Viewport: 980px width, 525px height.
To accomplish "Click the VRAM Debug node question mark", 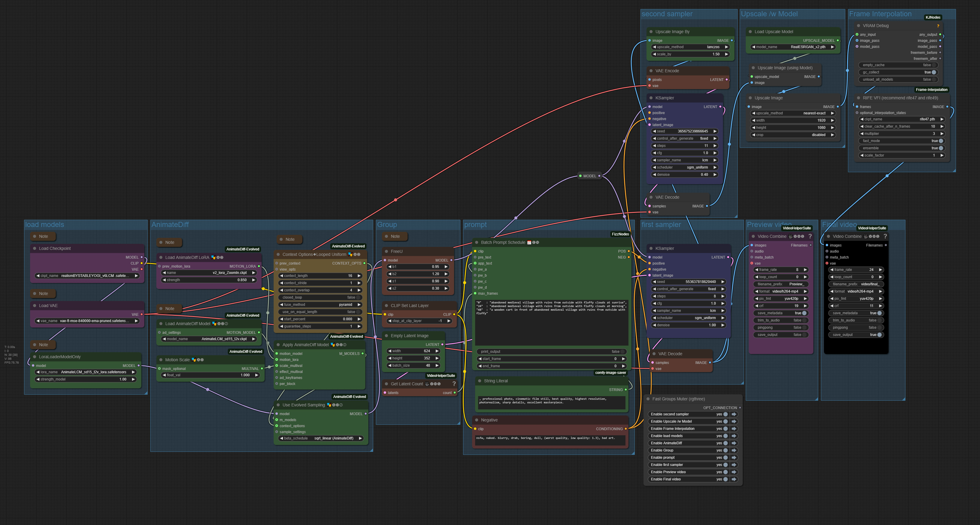I will 938,26.
